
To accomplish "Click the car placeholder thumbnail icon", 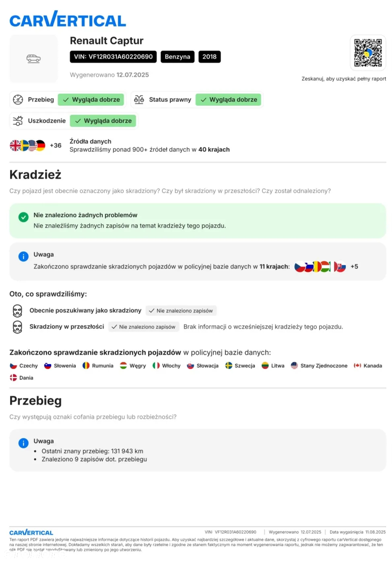I will click(x=33, y=59).
